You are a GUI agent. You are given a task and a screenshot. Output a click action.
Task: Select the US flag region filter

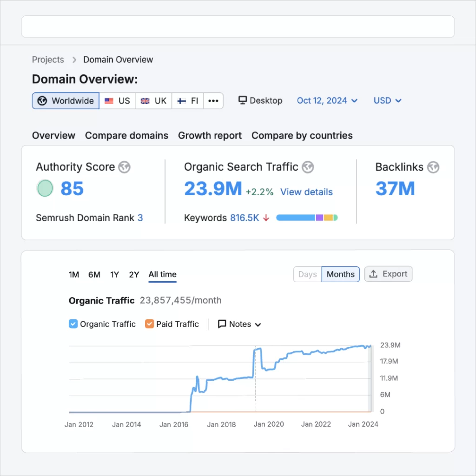[117, 101]
